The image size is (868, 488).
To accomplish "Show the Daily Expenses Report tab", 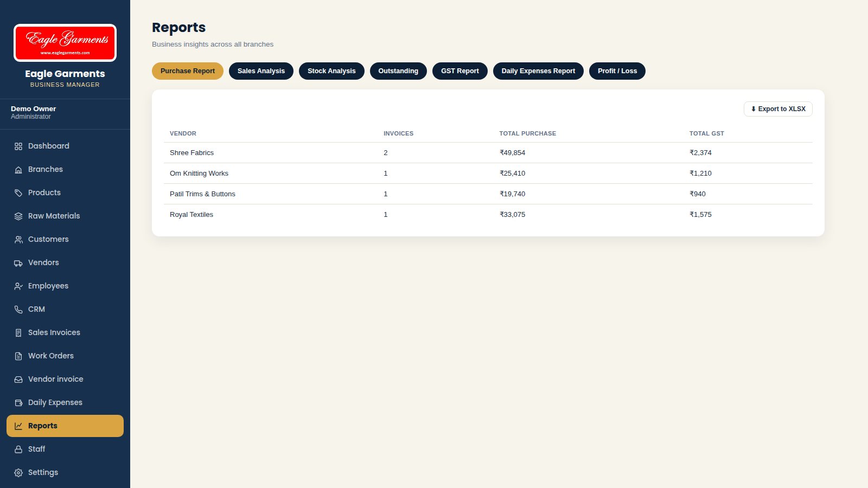I will [538, 71].
